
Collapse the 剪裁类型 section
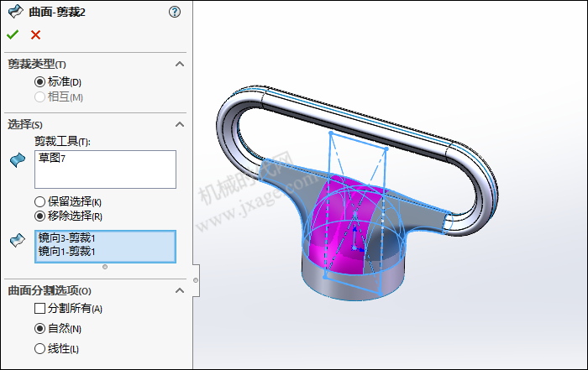tap(180, 64)
